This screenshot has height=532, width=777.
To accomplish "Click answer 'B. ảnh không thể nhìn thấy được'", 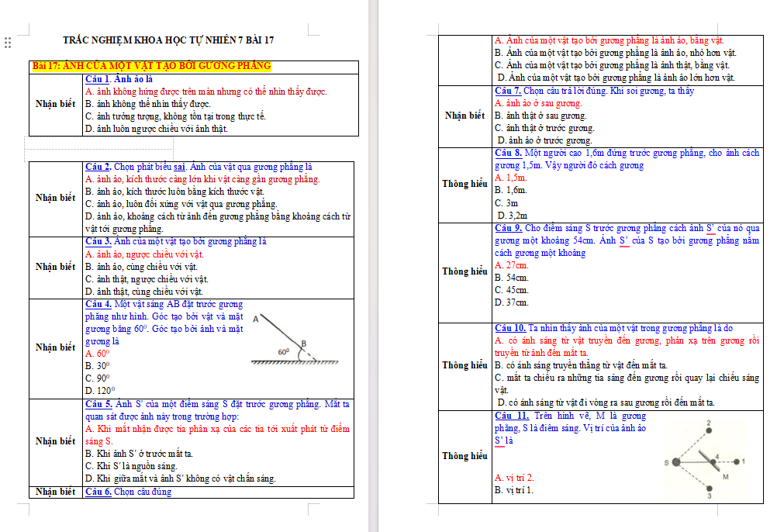I will pyautogui.click(x=148, y=104).
